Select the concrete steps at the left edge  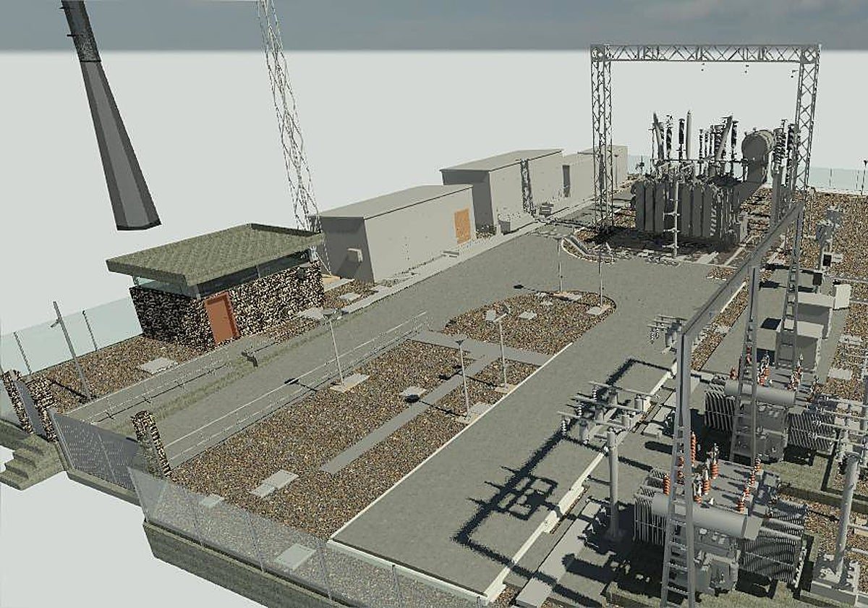coord(23,463)
